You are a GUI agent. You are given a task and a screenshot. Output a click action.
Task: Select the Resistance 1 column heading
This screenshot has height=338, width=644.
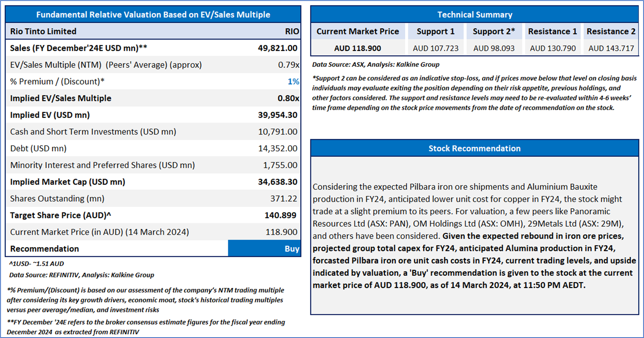(553, 31)
